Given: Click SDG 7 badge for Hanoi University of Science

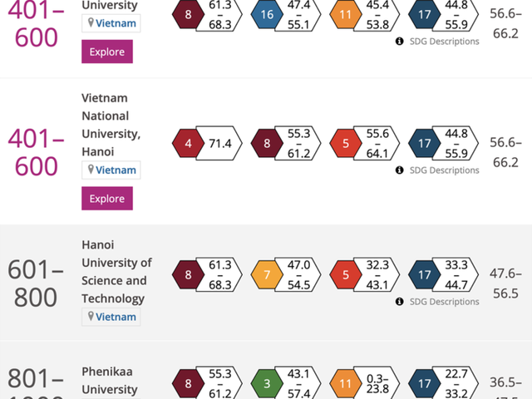Looking at the screenshot, I should coord(267,273).
